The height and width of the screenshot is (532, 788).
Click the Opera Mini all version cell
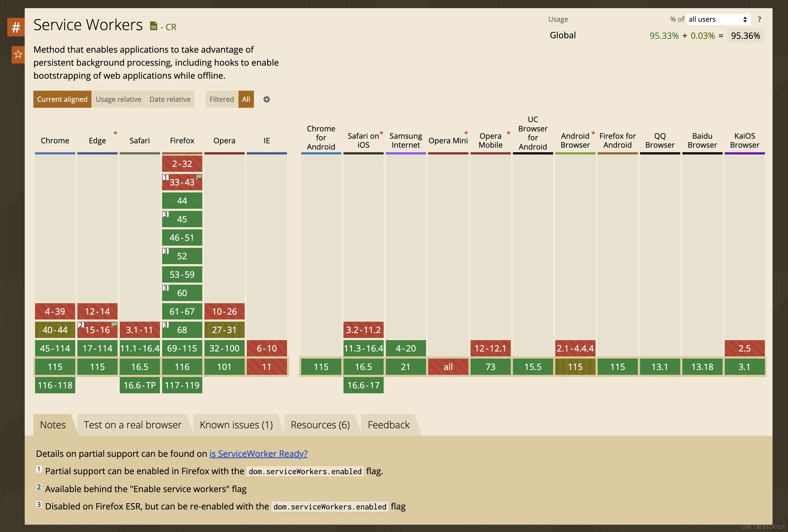pyautogui.click(x=448, y=367)
